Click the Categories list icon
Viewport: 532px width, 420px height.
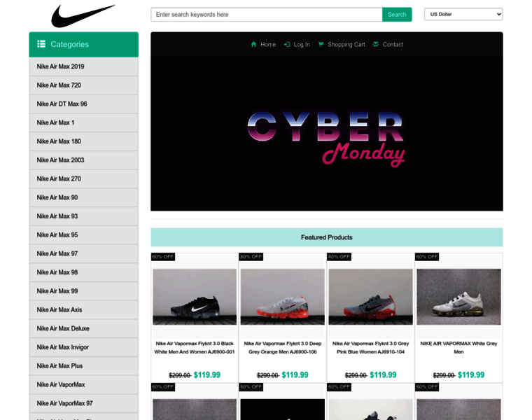(x=41, y=44)
